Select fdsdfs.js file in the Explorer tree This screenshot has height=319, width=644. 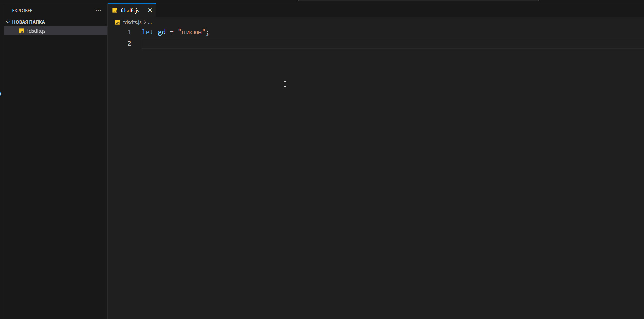(36, 31)
